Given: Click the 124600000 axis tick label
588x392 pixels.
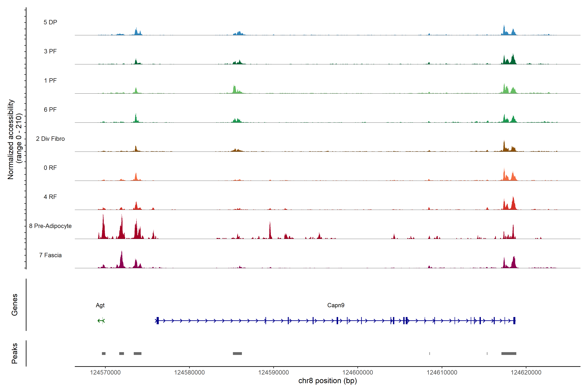Looking at the screenshot, I should (358, 373).
